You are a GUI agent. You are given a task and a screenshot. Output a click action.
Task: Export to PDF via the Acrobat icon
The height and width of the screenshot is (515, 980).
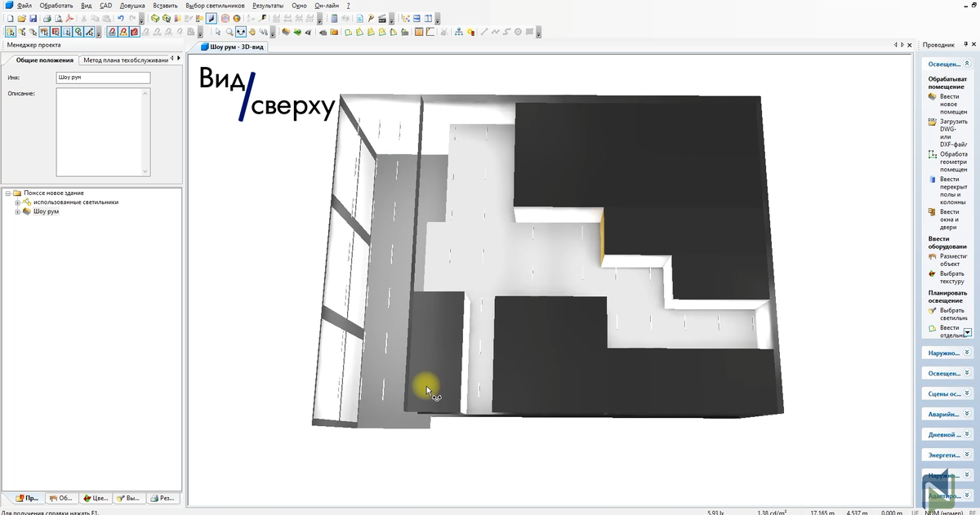click(x=69, y=18)
